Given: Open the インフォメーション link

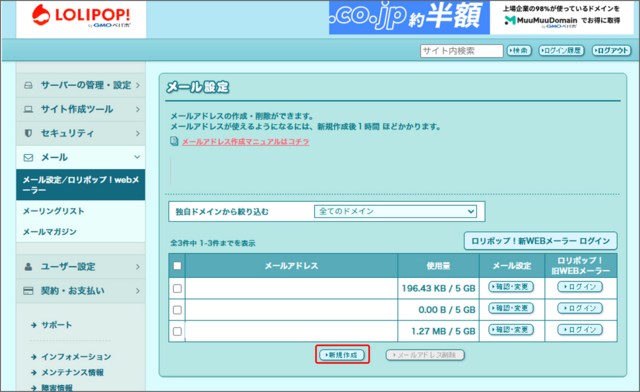Looking at the screenshot, I should (76, 357).
